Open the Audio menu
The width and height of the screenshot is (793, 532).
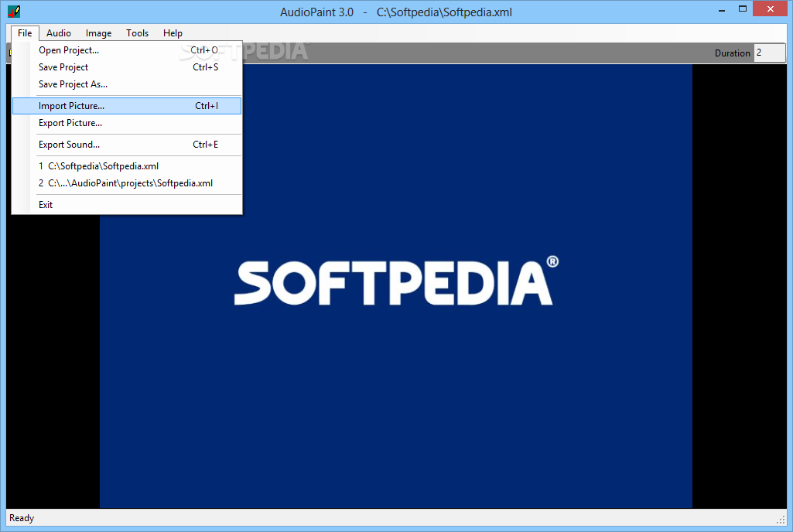(x=59, y=33)
